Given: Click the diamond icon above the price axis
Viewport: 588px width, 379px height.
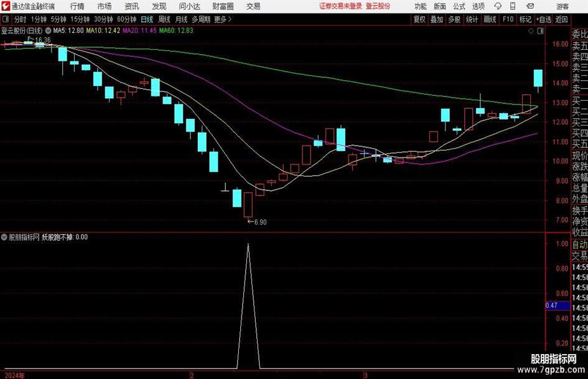Looking at the screenshot, I should click(x=531, y=31).
